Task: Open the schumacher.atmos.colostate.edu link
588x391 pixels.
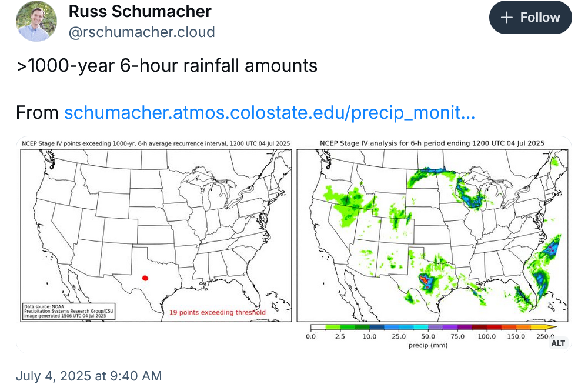Action: (x=270, y=112)
